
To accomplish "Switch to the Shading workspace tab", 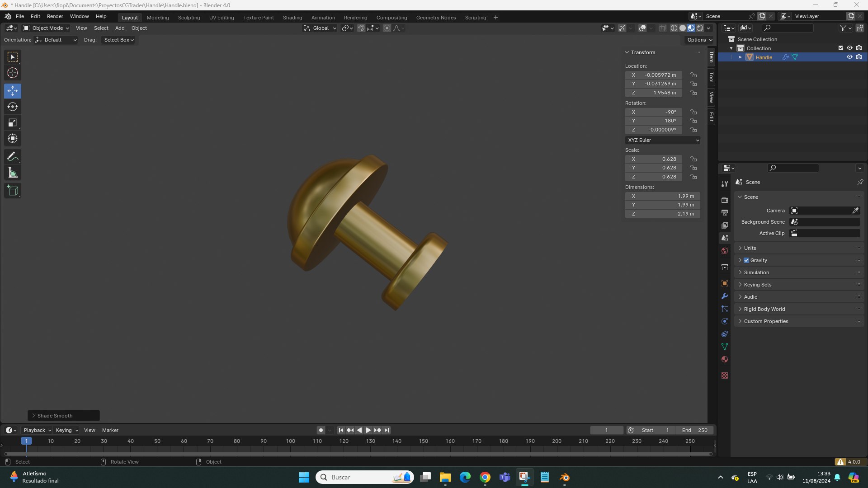I will pos(292,18).
